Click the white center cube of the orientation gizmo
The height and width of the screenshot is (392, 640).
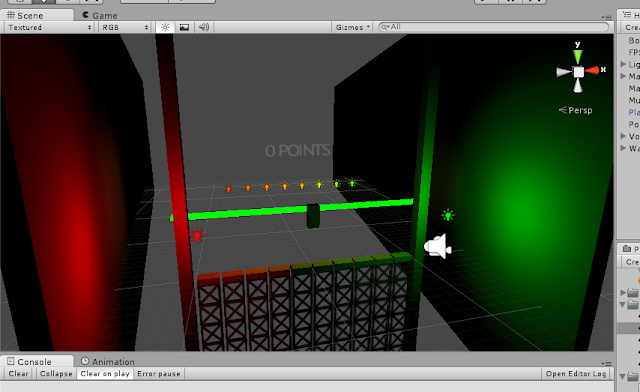tap(578, 72)
